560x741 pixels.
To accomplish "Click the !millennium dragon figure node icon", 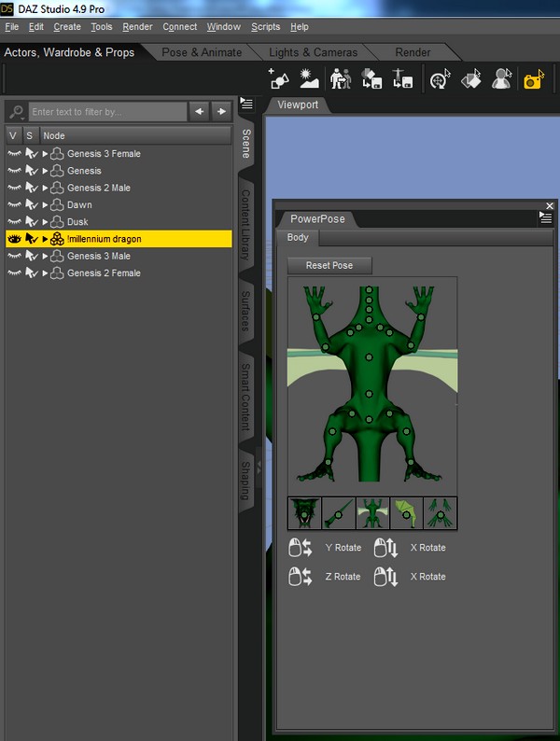I will click(x=57, y=239).
